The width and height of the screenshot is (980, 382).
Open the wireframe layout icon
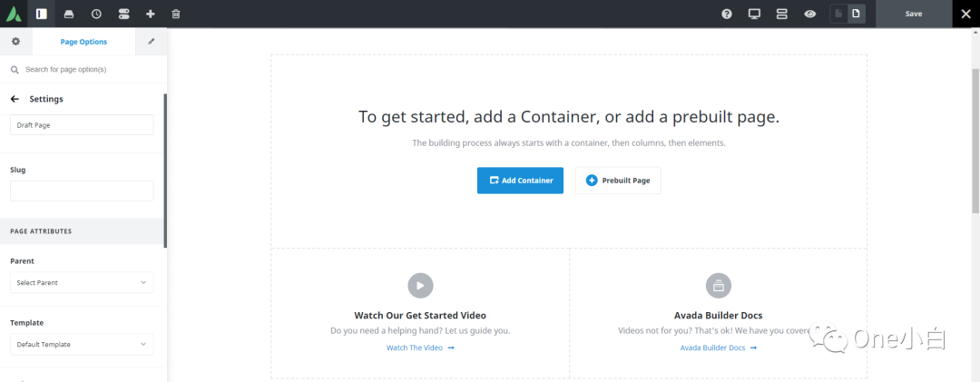781,14
